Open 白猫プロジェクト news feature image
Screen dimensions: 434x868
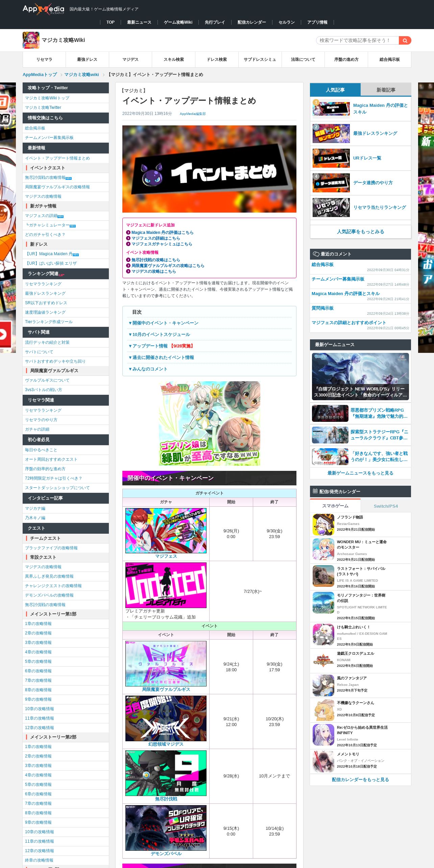tap(360, 376)
